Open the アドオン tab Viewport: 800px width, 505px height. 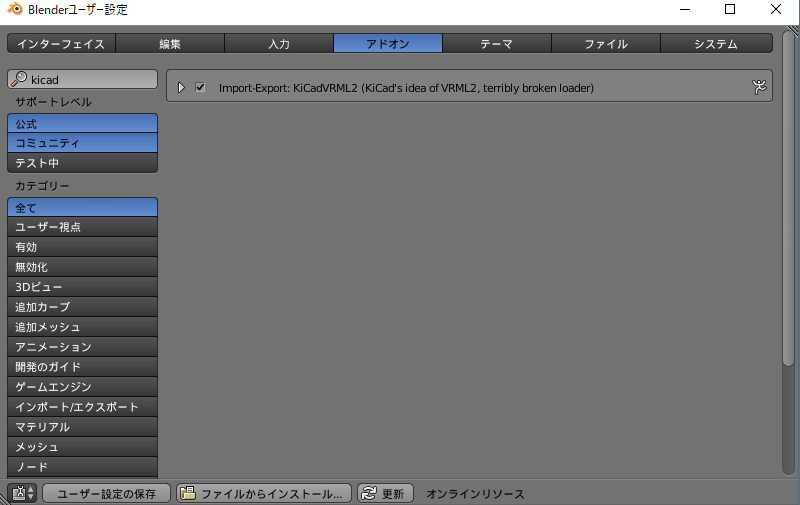[x=388, y=43]
